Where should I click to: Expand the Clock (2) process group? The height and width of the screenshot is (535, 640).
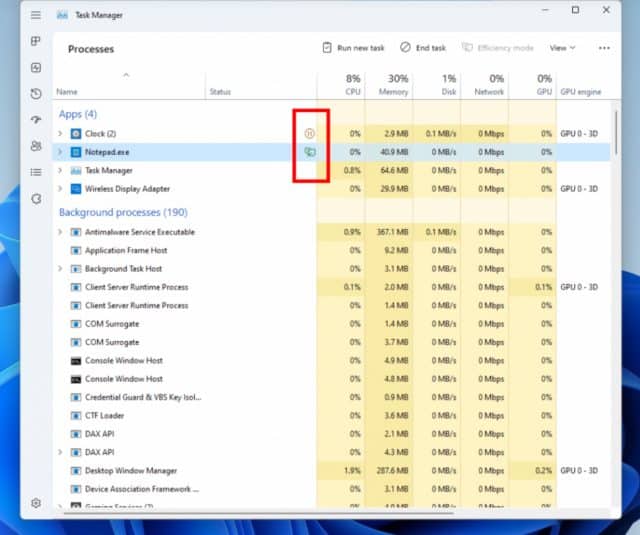60,133
